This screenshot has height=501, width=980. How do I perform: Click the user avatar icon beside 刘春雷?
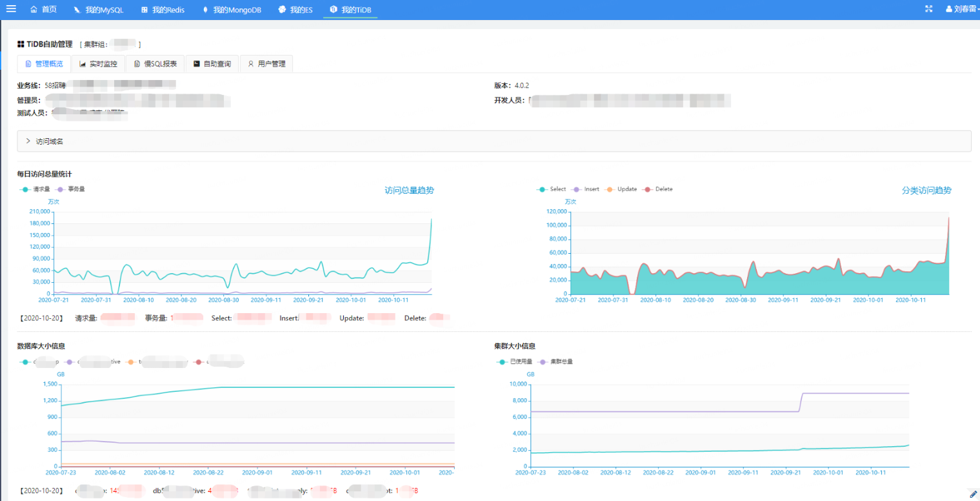tap(949, 10)
